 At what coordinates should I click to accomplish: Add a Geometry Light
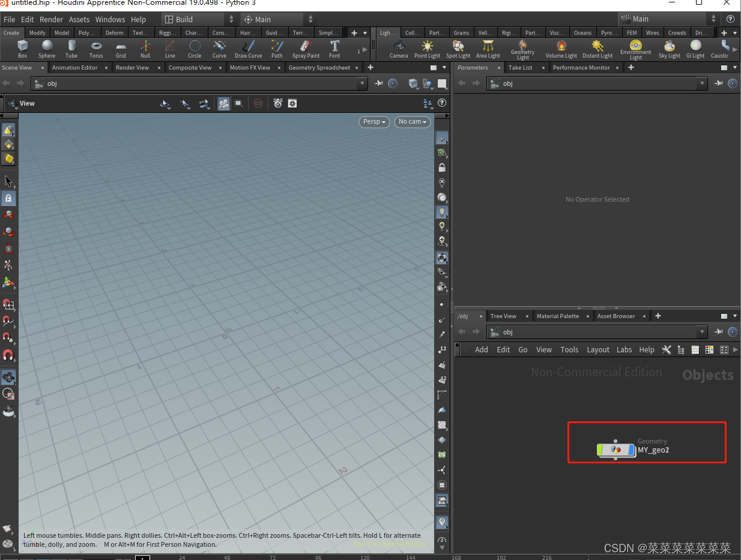[x=522, y=50]
